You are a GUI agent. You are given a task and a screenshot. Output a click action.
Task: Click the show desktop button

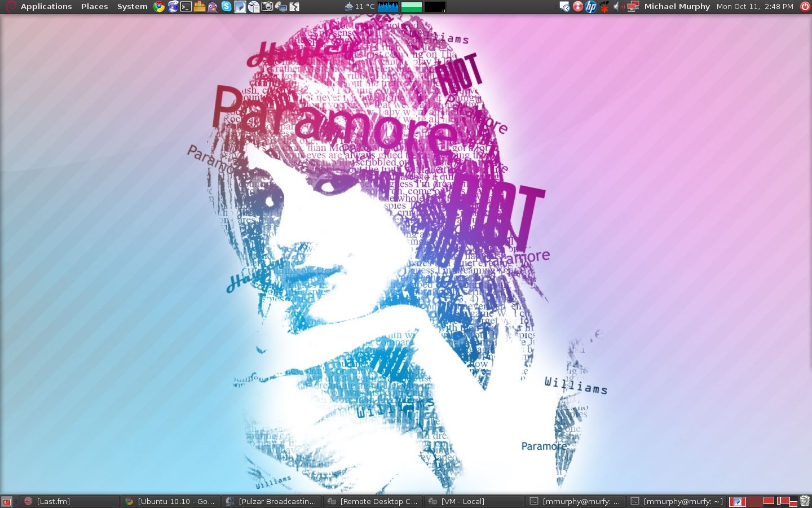[7, 501]
